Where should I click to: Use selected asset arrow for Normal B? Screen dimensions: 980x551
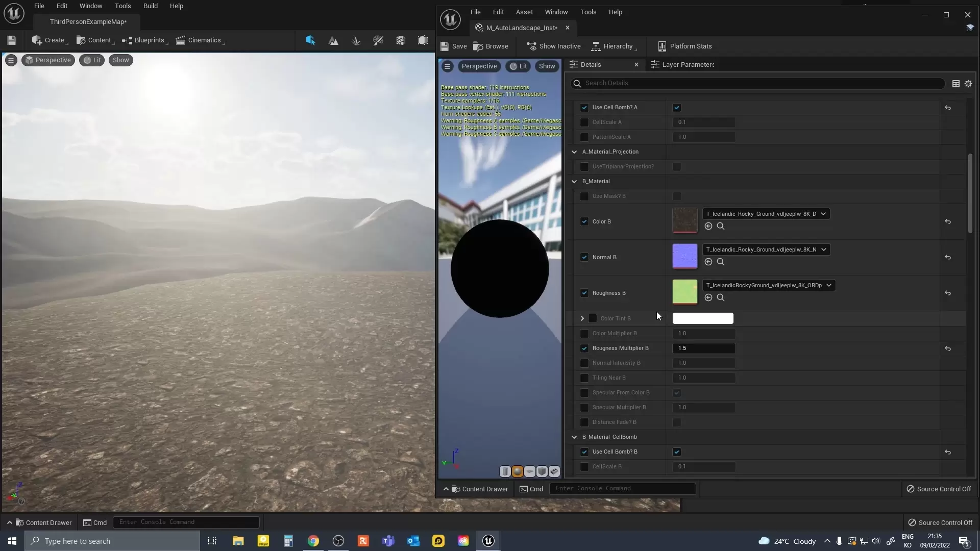click(708, 262)
